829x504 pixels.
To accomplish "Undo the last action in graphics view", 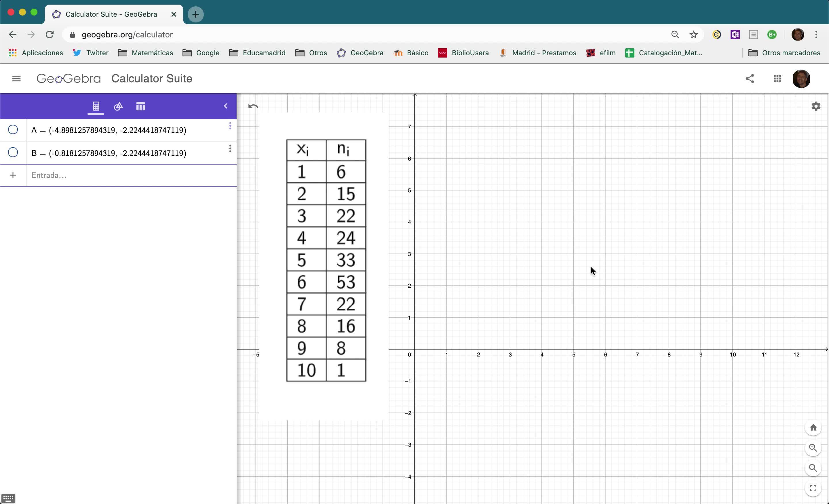I will (253, 107).
